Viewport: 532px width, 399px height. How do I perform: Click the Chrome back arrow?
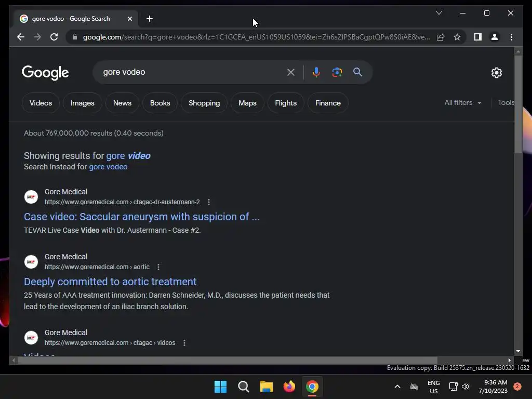click(21, 37)
